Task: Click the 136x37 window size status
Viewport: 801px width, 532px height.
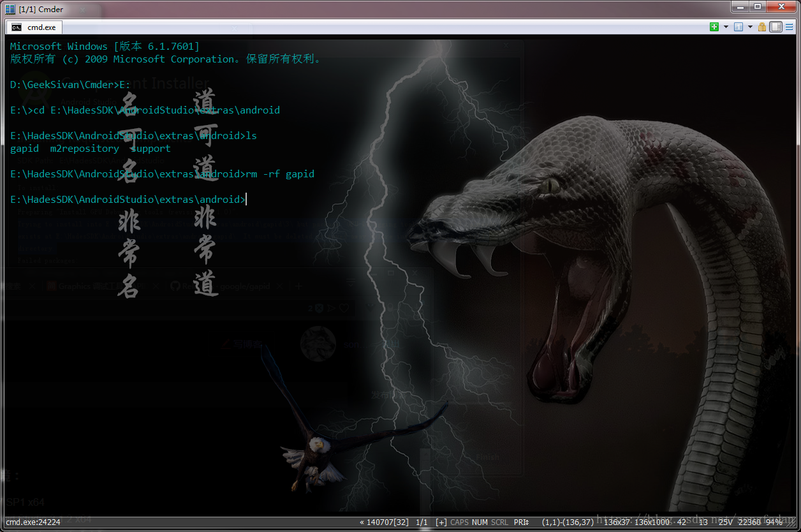Action: tap(617, 522)
